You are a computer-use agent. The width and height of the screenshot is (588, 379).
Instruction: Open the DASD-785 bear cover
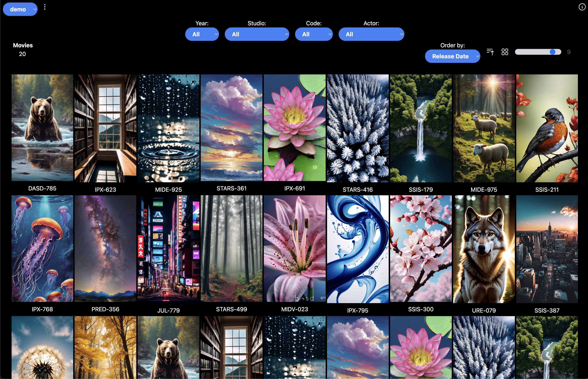coord(42,128)
